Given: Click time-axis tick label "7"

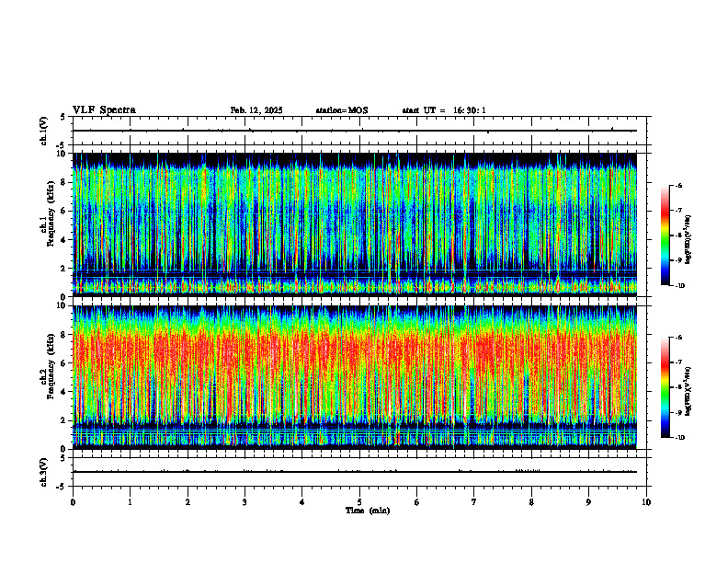Looking at the screenshot, I should click(474, 502).
